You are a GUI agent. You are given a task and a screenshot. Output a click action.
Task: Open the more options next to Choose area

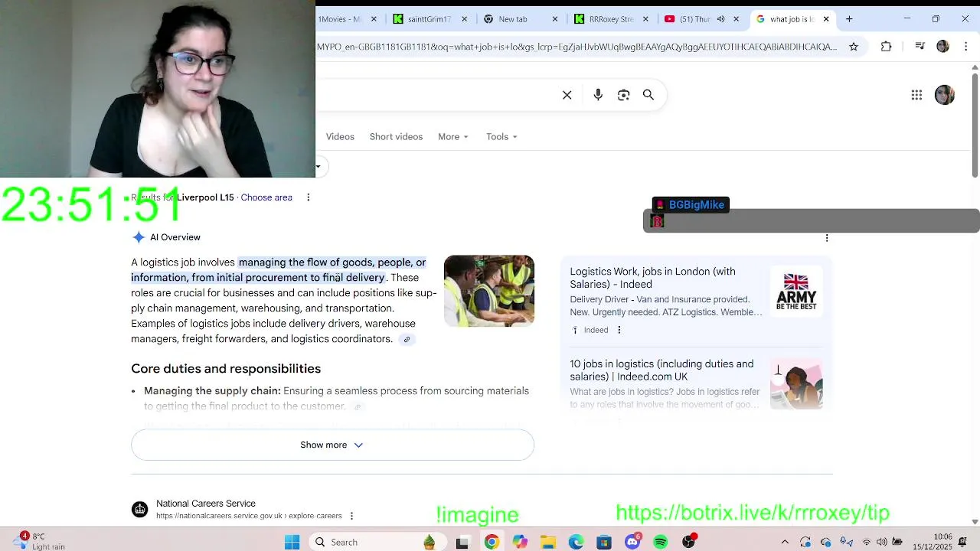(x=309, y=197)
